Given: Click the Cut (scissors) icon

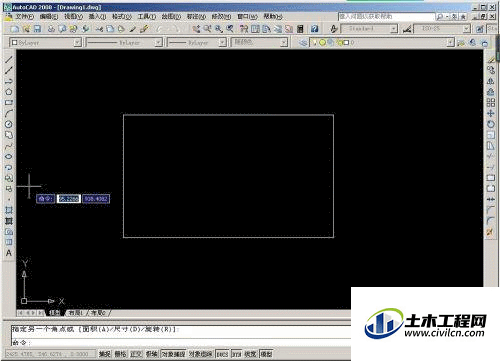Looking at the screenshot, I should pos(99,29).
